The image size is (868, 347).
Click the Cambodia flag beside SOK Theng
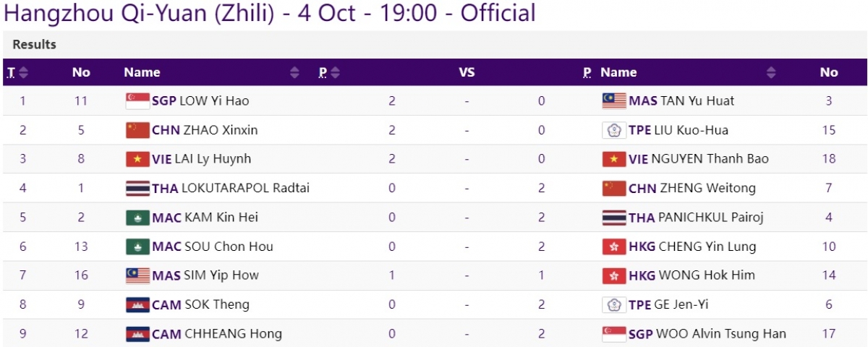click(x=137, y=304)
